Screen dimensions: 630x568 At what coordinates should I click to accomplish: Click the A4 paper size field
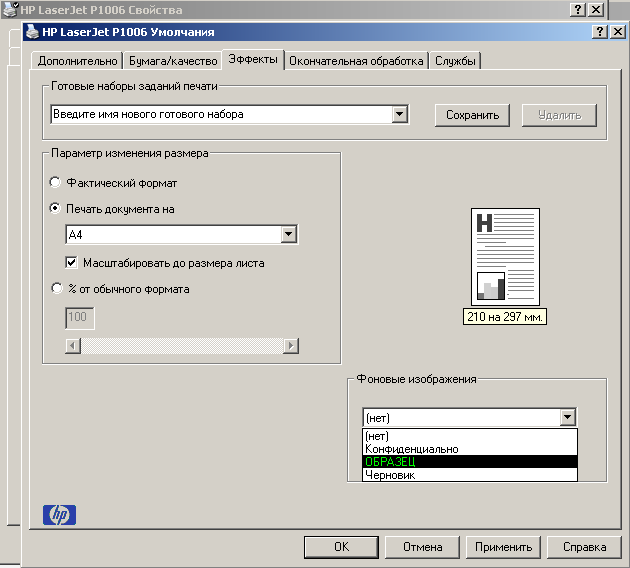(x=174, y=234)
